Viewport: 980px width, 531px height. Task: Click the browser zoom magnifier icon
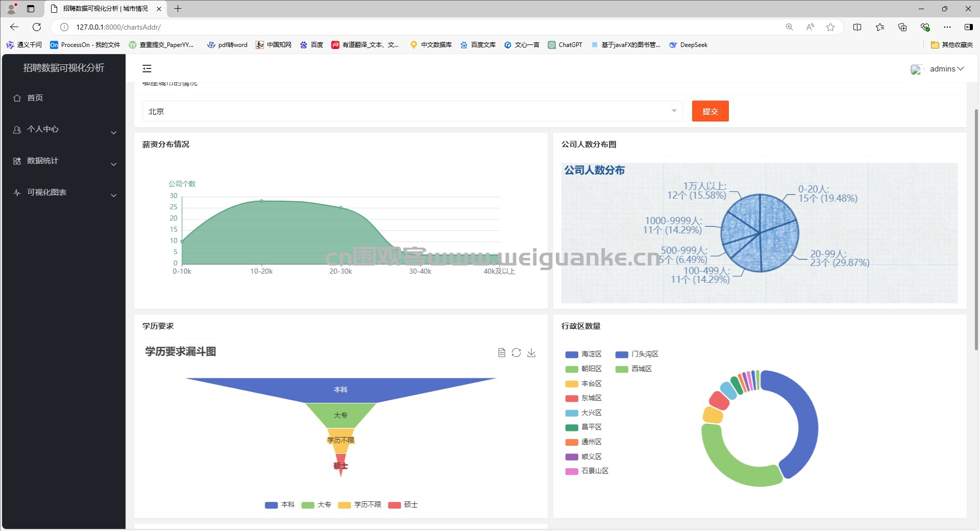click(x=790, y=27)
